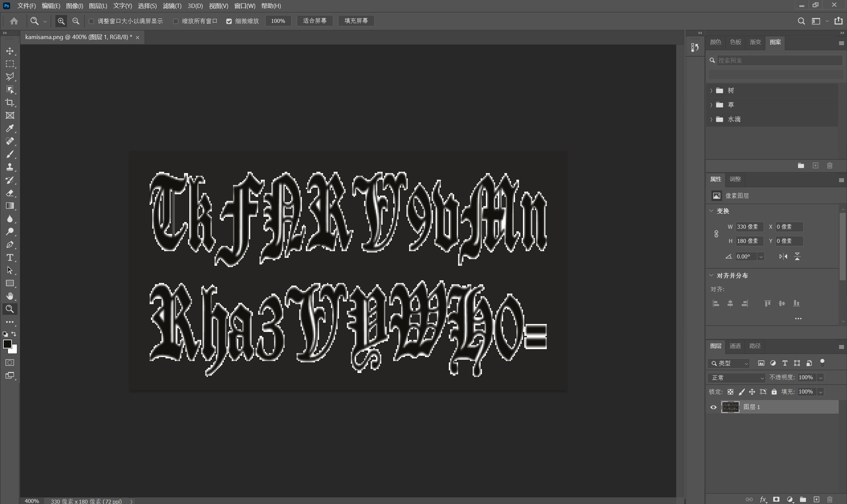Viewport: 847px width, 504px height.
Task: Switch to the 调整 tab
Action: click(735, 179)
